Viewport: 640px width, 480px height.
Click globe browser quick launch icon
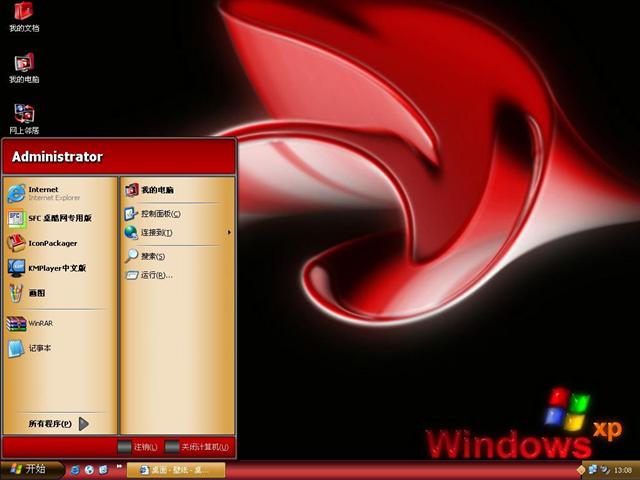(x=89, y=470)
